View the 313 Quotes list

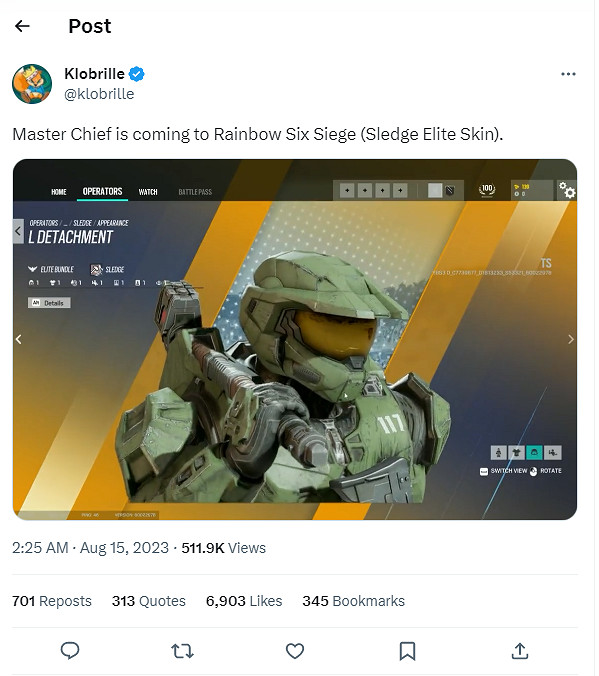pos(149,601)
